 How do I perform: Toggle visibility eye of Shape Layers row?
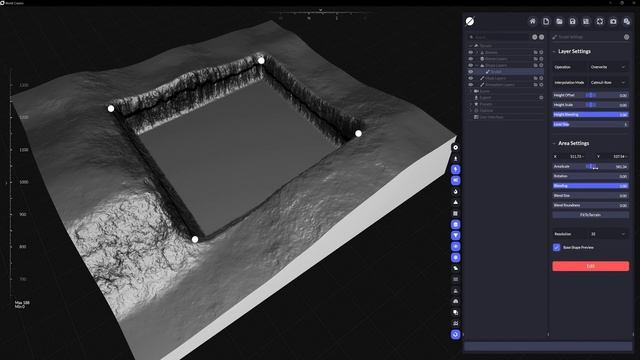coord(471,65)
